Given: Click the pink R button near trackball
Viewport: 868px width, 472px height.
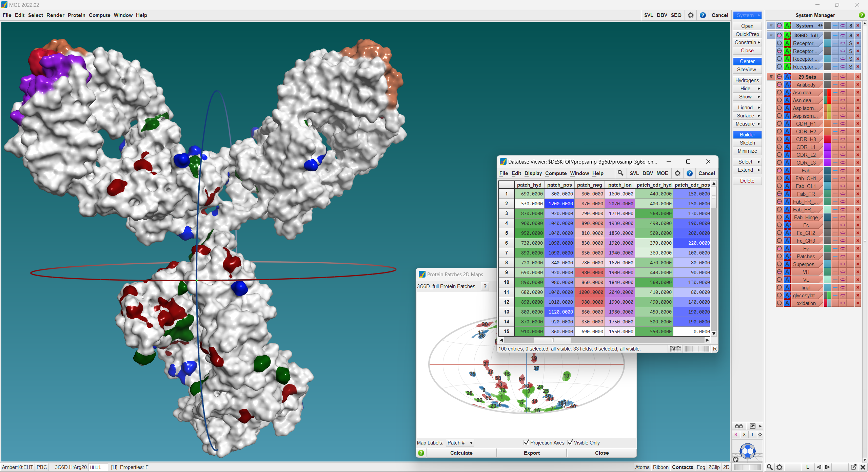Looking at the screenshot, I should 736,435.
